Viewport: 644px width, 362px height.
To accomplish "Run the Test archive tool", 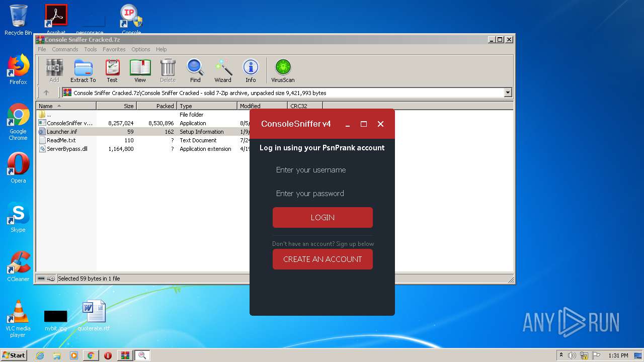I will tap(112, 70).
